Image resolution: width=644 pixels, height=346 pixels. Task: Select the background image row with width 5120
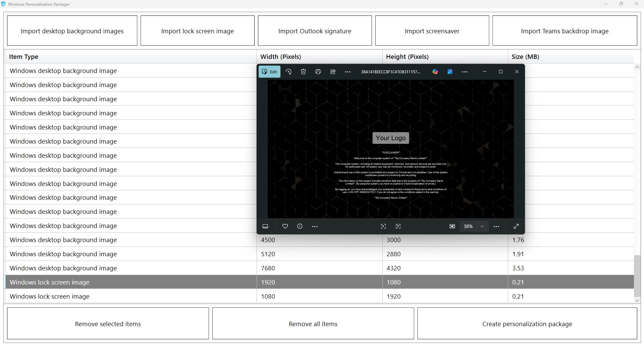coord(320,254)
